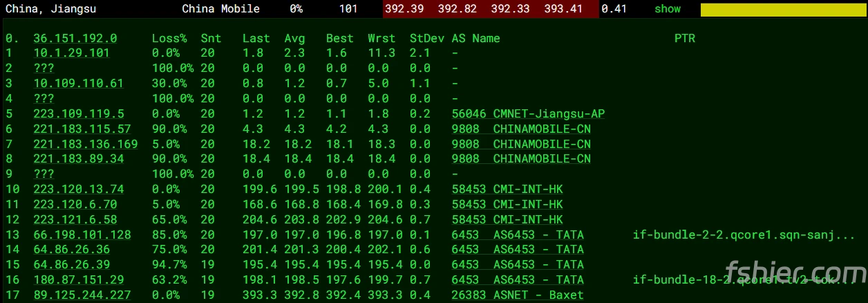Select PTR 'if-bundle-2-2.qcore1.sqn-sanj...'

744,235
